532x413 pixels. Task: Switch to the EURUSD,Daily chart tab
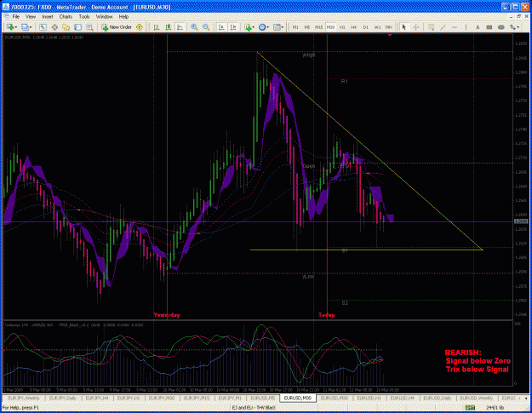(x=437, y=398)
